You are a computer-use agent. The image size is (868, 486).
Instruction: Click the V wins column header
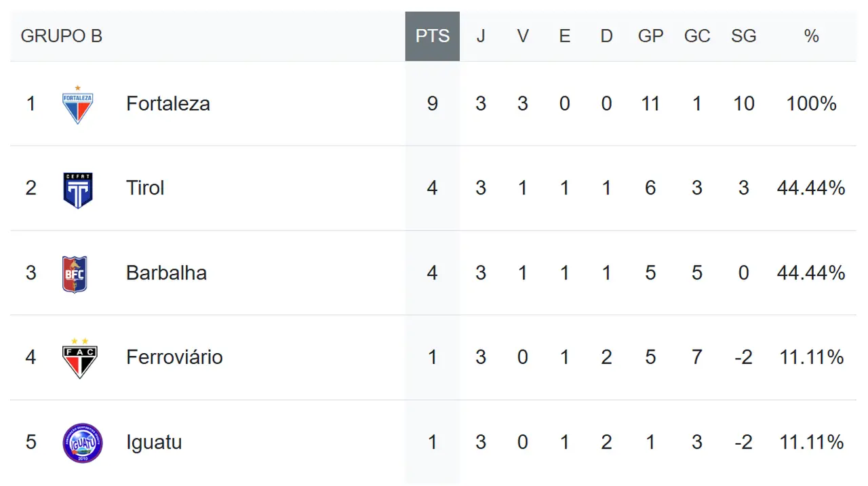point(523,37)
